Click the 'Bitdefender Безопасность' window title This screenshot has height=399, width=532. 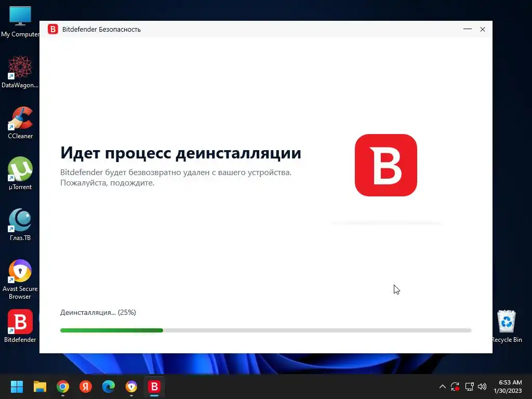click(101, 30)
